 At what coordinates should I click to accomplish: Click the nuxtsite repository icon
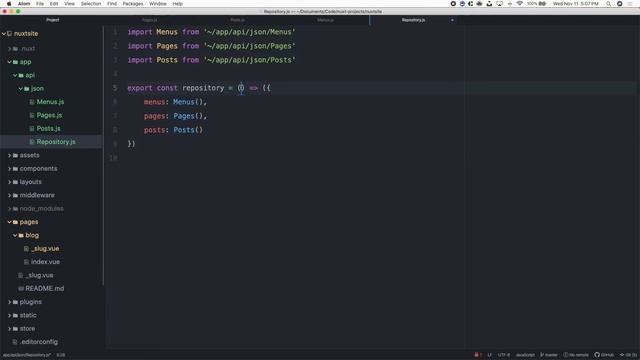[9, 34]
